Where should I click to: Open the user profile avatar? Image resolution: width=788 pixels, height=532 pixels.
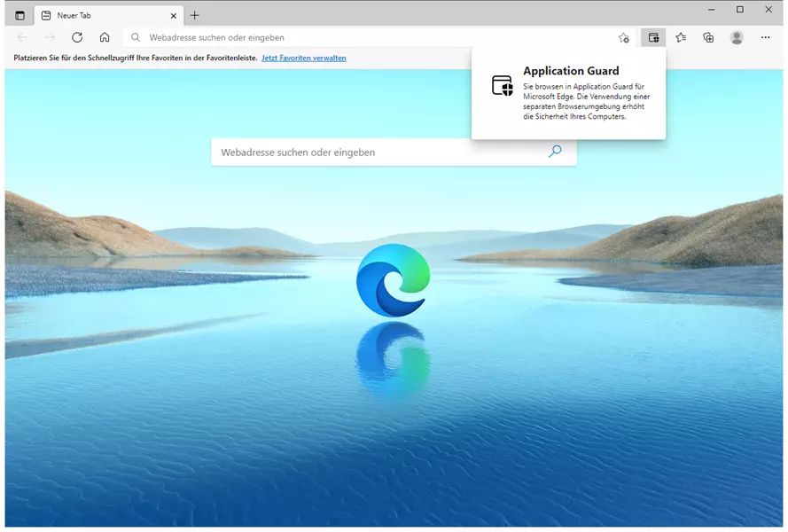click(x=737, y=37)
